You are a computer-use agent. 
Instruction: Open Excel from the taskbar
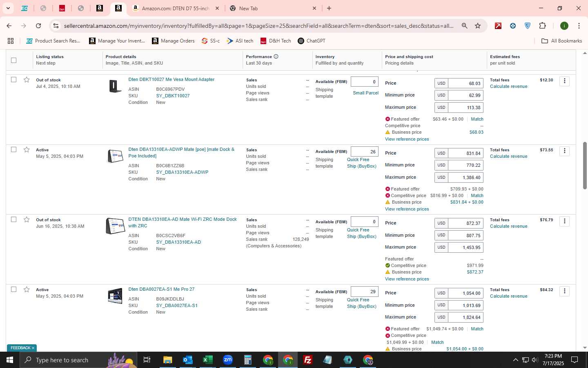207,360
